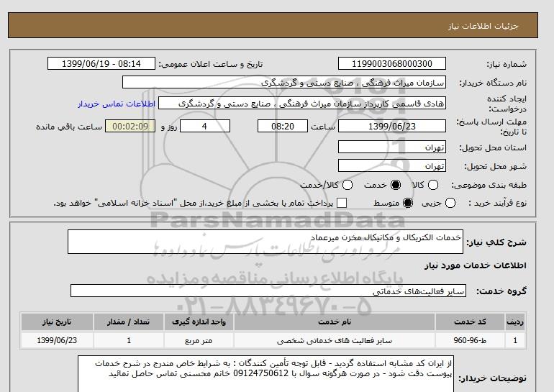
Task: Click the general description field خدمات الکتریکال
Action: tap(265, 242)
